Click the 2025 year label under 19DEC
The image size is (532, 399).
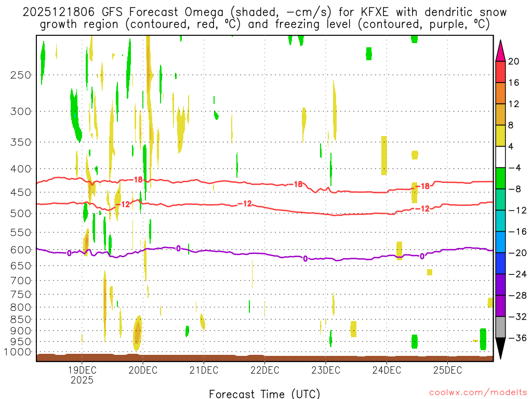tap(82, 380)
